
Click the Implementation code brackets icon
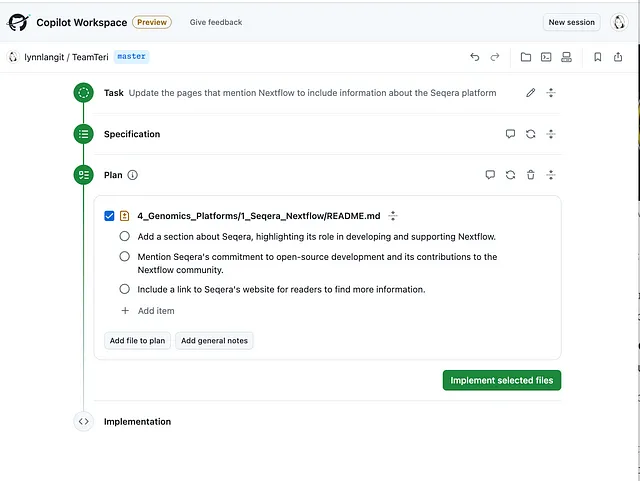pos(83,421)
